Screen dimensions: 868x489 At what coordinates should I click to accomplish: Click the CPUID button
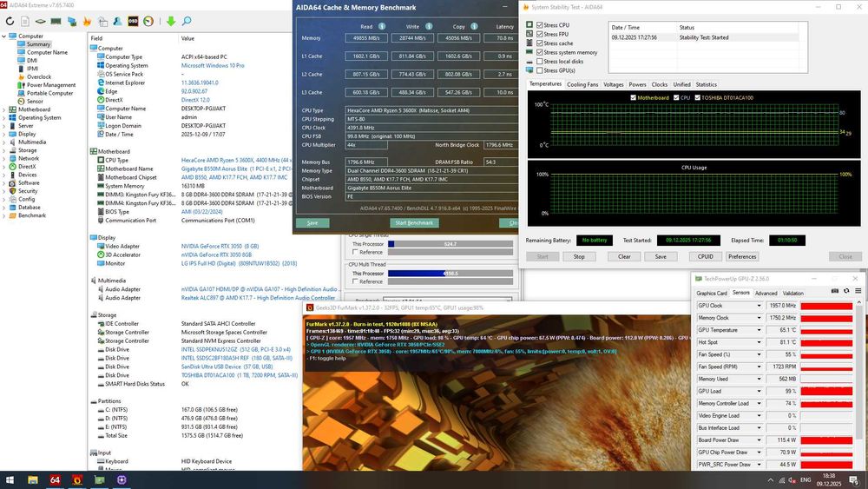point(705,256)
